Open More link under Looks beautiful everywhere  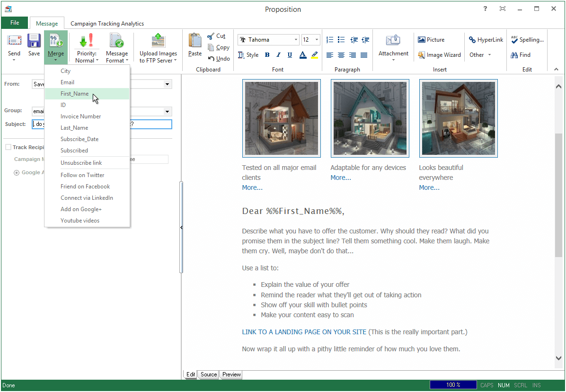point(429,187)
